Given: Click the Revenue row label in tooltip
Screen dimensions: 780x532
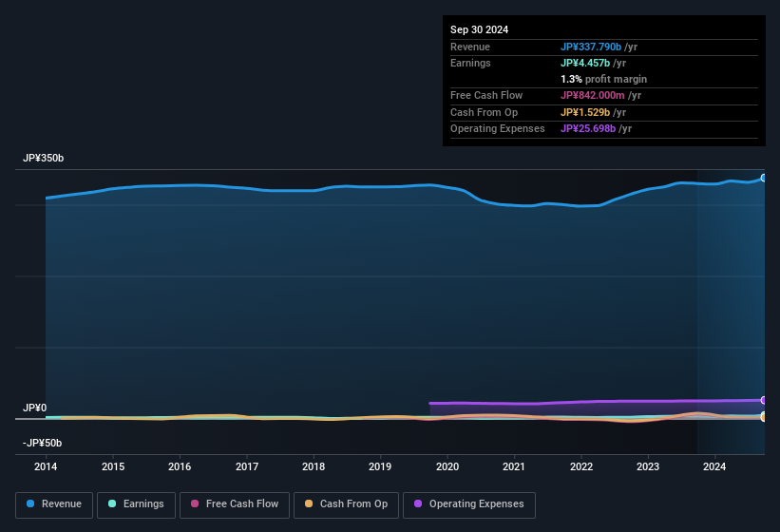Looking at the screenshot, I should (x=470, y=47).
